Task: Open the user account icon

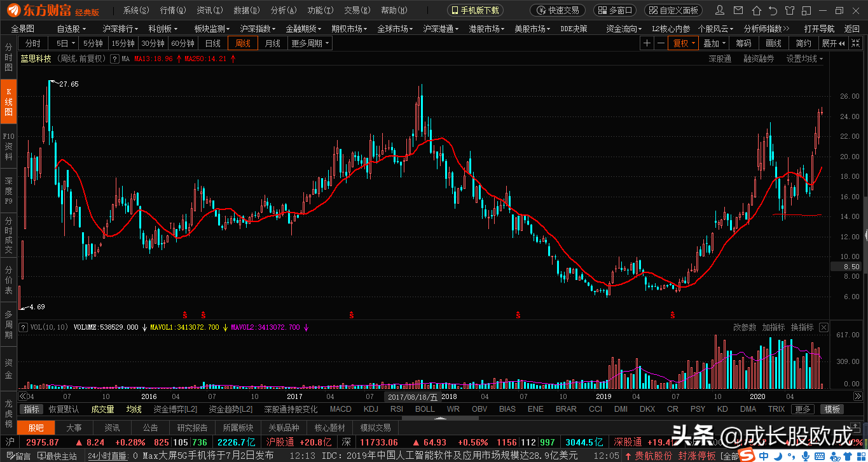Action: pos(719,11)
